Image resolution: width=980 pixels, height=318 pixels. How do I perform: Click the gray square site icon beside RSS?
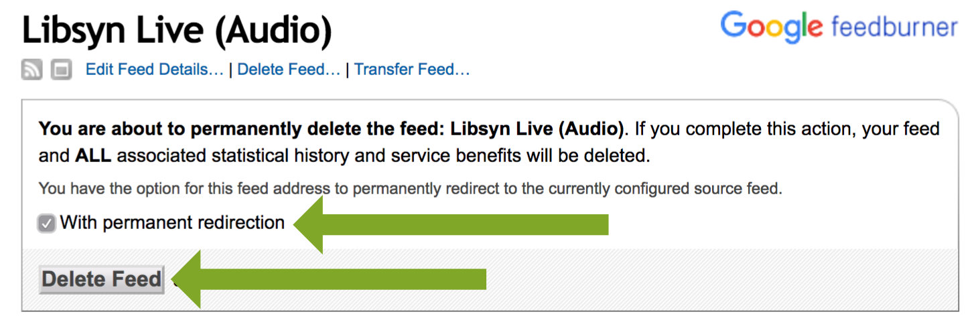click(x=62, y=70)
